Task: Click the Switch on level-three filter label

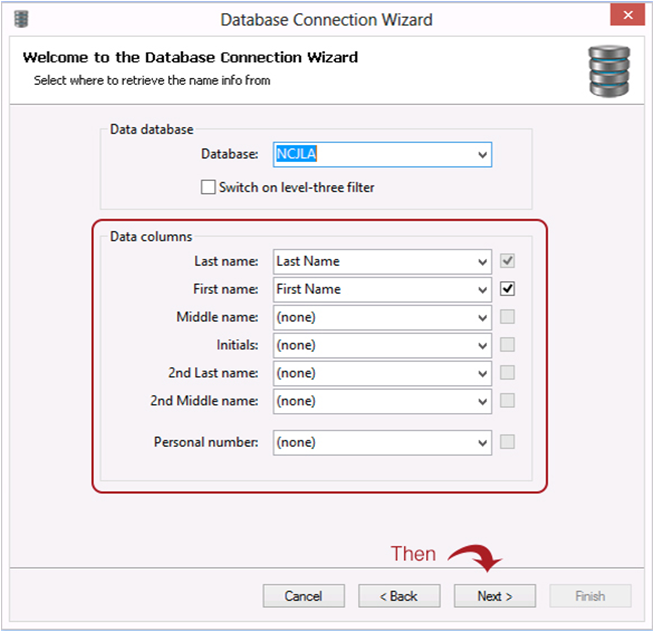Action: pos(298,188)
